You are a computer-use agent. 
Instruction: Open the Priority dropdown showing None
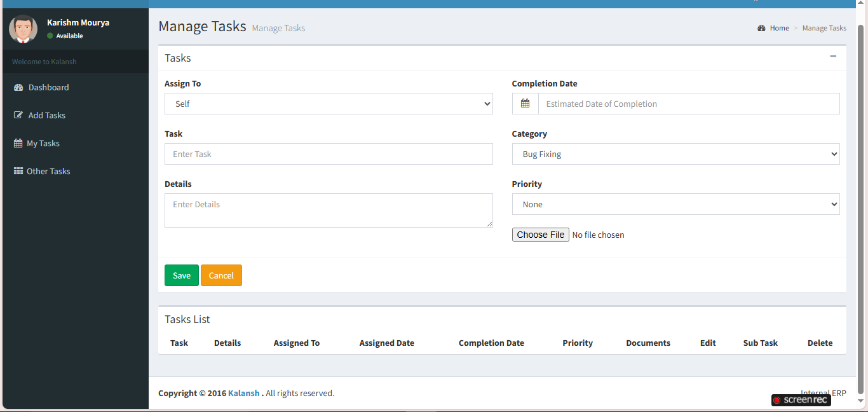(x=675, y=204)
